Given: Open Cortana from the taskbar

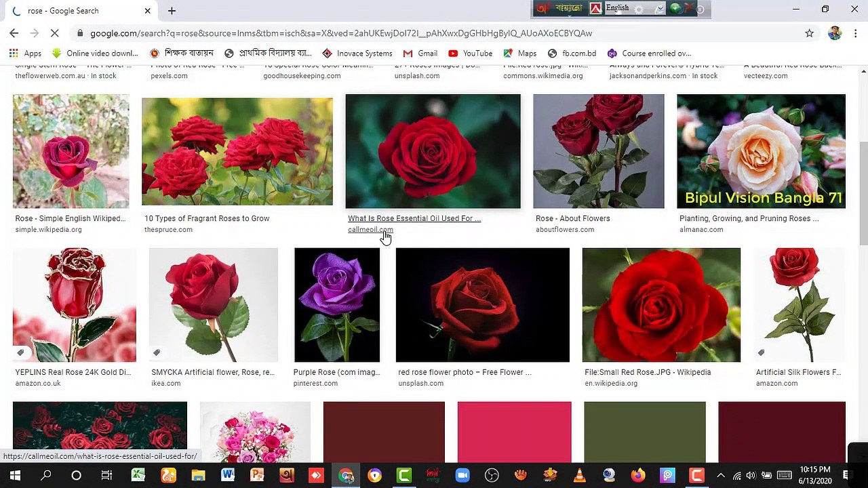Looking at the screenshot, I should click(76, 475).
